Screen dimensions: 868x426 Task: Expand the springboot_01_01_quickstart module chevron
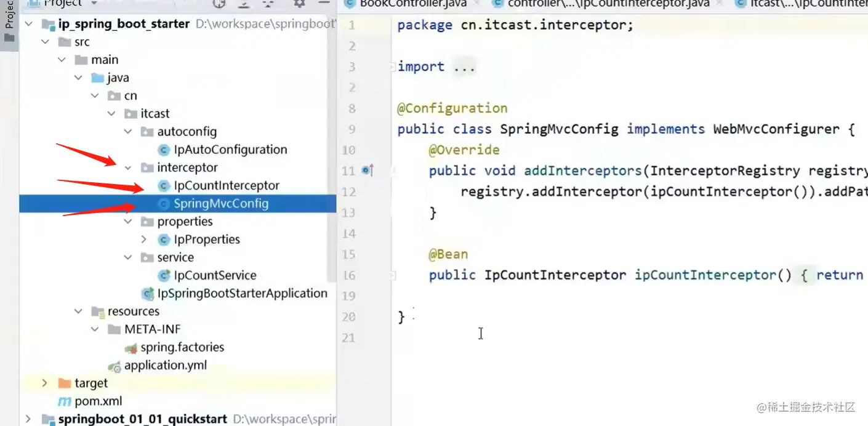tap(28, 419)
